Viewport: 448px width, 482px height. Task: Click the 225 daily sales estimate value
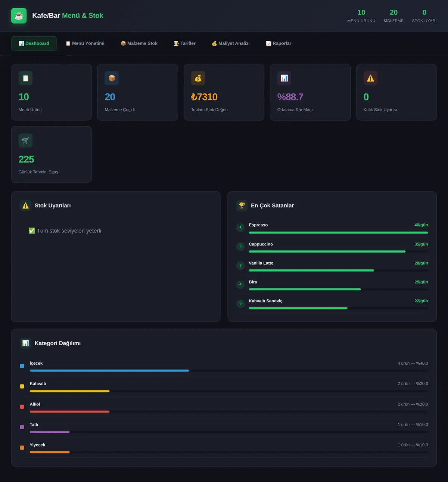(26, 160)
